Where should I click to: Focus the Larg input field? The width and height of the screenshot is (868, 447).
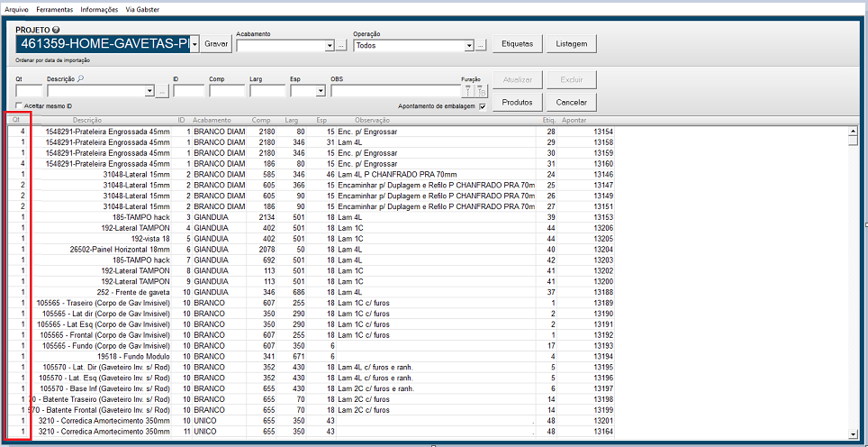click(267, 91)
